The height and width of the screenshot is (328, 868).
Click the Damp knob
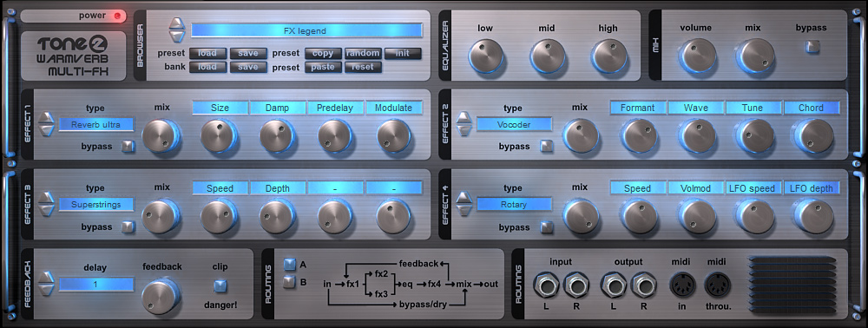(278, 135)
